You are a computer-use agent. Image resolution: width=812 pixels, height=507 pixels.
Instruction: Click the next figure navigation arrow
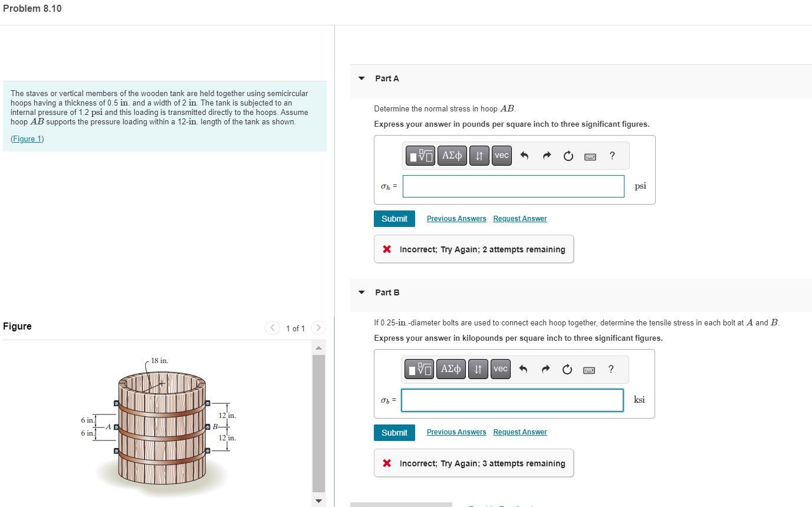point(318,328)
